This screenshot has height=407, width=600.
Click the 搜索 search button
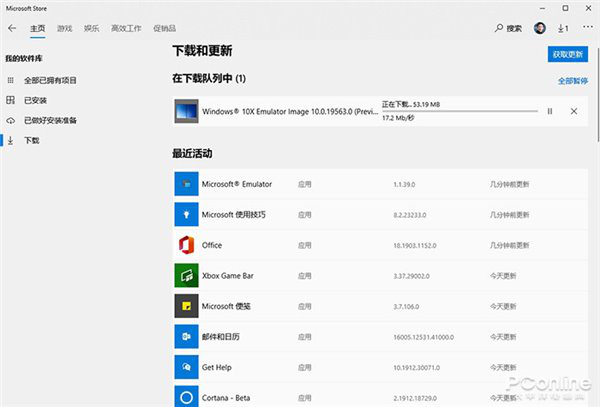point(508,29)
